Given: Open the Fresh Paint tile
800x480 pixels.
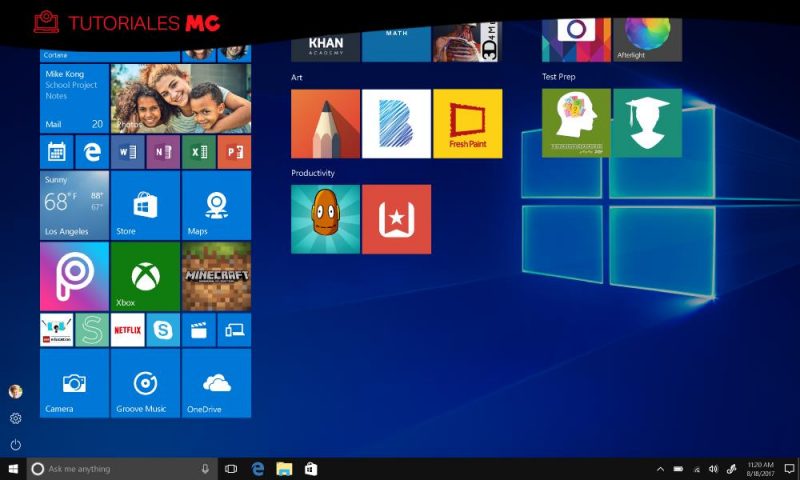Looking at the screenshot, I should click(467, 123).
